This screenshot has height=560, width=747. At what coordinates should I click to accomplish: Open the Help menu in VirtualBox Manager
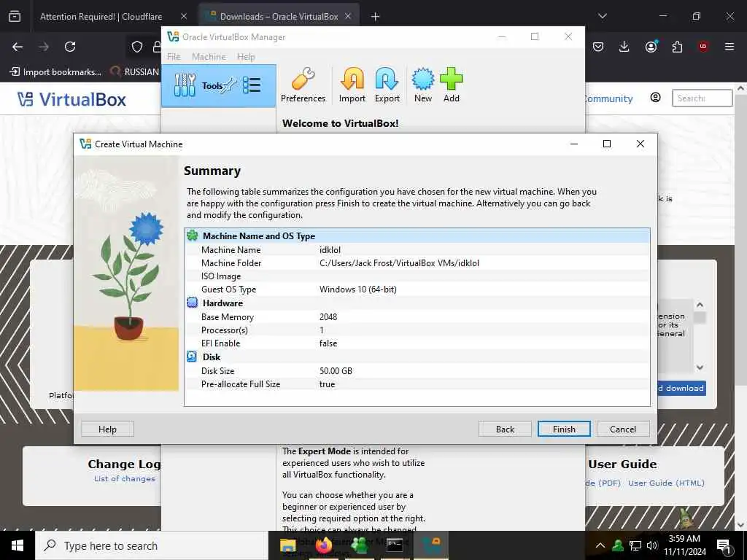pyautogui.click(x=246, y=57)
